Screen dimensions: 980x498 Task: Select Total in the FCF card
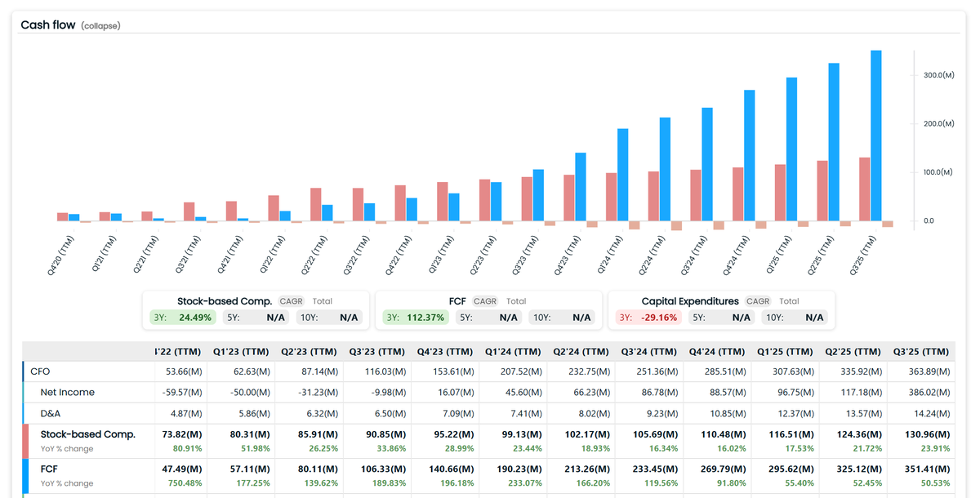[516, 301]
